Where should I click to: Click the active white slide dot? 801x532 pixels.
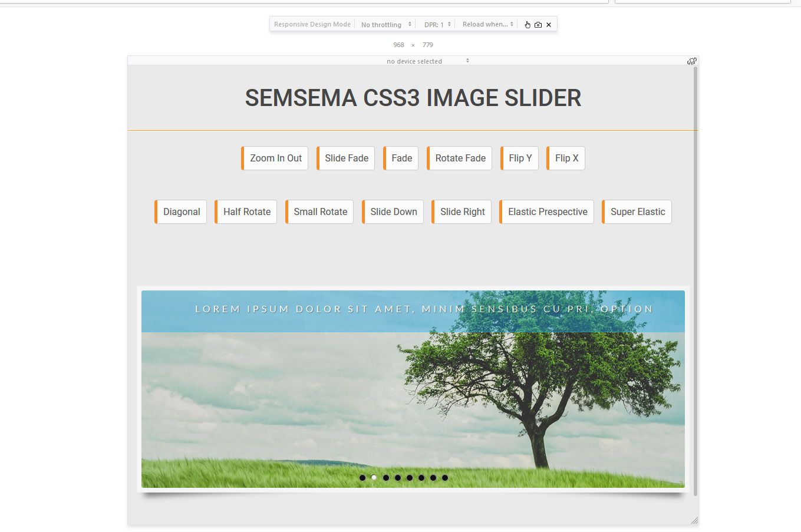point(374,478)
